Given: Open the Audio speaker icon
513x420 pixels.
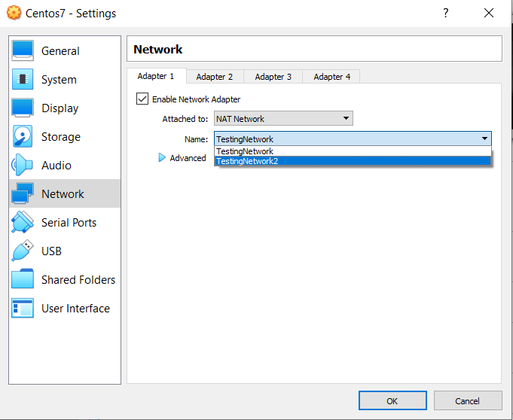Looking at the screenshot, I should [23, 165].
